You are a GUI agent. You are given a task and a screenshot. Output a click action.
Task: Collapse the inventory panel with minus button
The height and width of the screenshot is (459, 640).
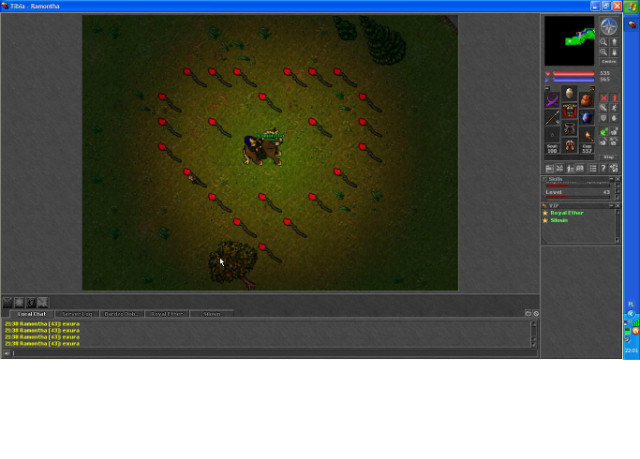tap(547, 88)
